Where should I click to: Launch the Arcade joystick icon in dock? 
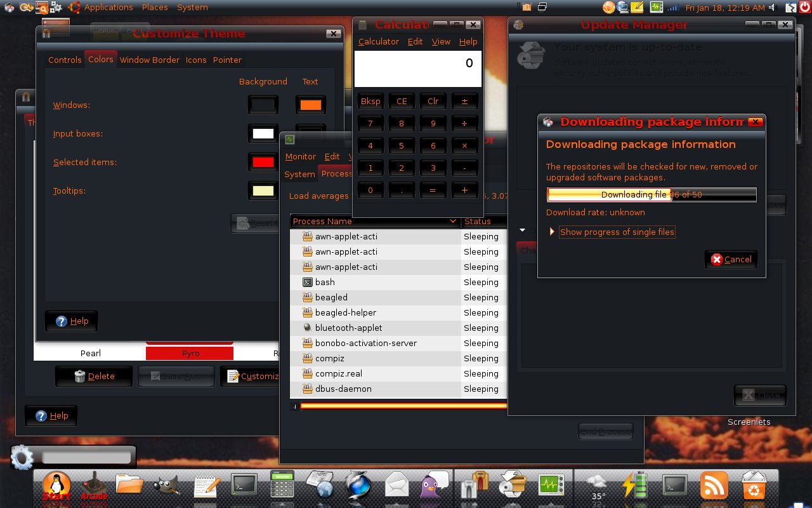pos(94,486)
